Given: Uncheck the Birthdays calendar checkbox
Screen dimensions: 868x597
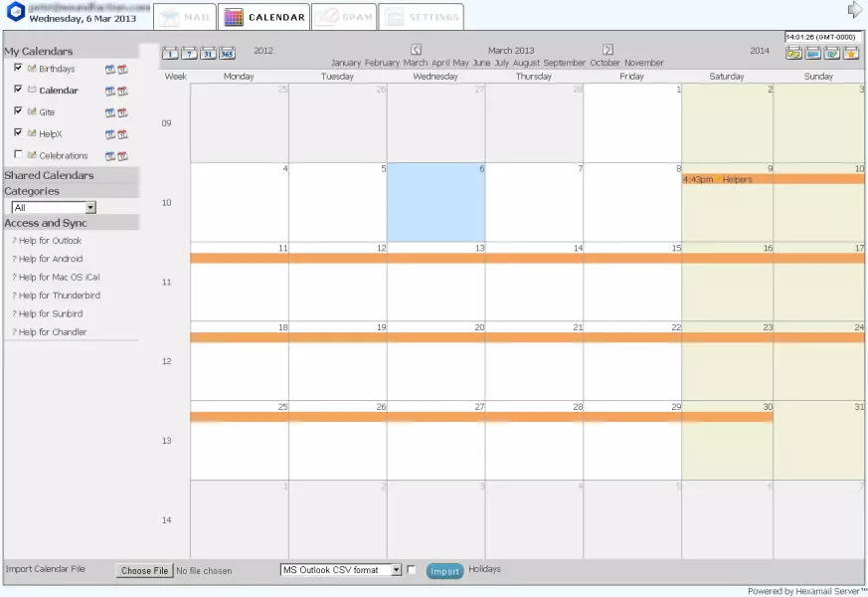Looking at the screenshot, I should pyautogui.click(x=18, y=68).
